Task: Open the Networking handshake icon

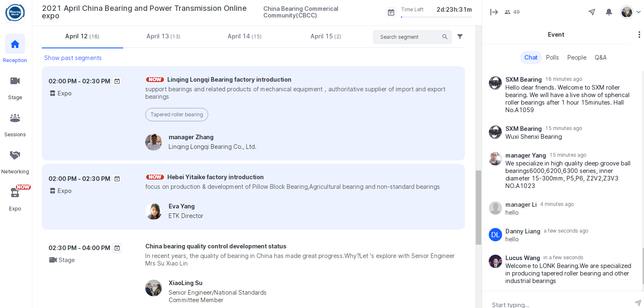Action: click(x=15, y=155)
